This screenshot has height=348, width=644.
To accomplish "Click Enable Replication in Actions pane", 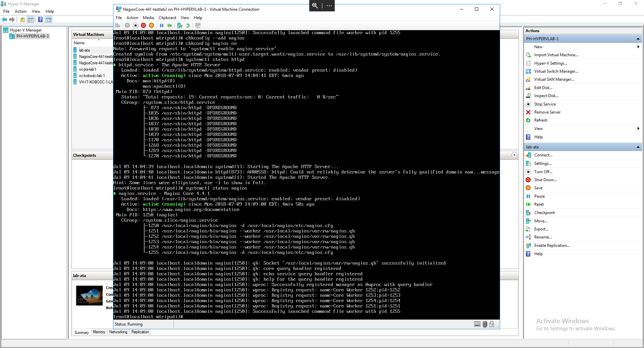I will point(552,246).
